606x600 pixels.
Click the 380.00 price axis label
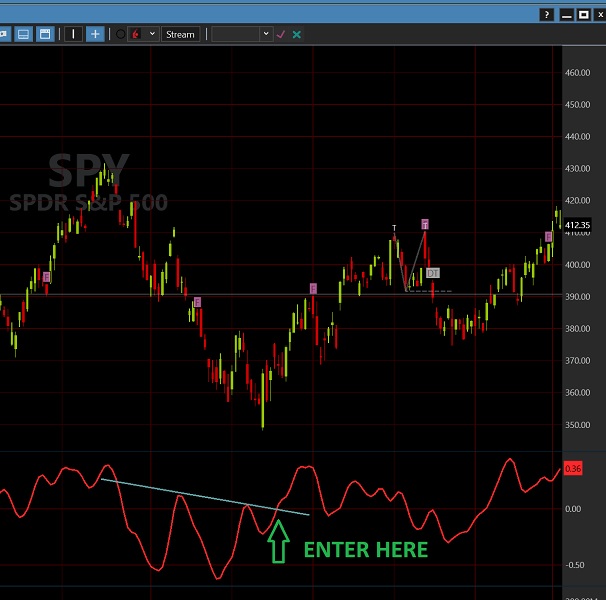[577, 329]
